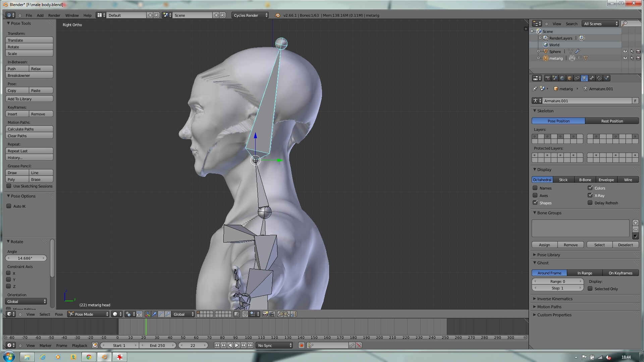The height and width of the screenshot is (362, 644).
Task: Select the rotate manipulator icon
Action: click(x=161, y=314)
